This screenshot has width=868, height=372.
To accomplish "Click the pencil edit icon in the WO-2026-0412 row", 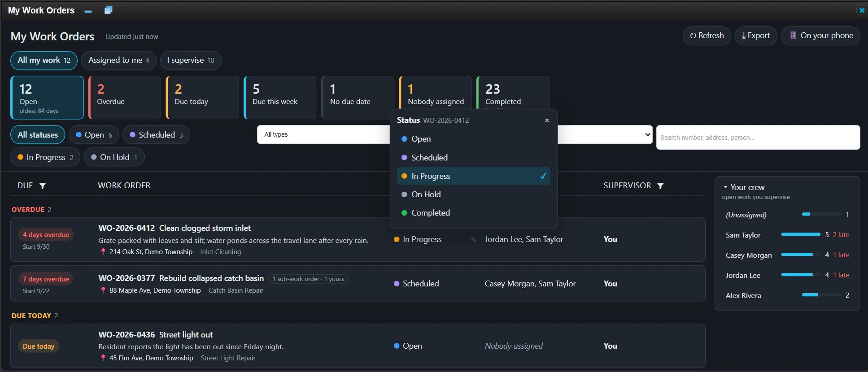I will 473,240.
